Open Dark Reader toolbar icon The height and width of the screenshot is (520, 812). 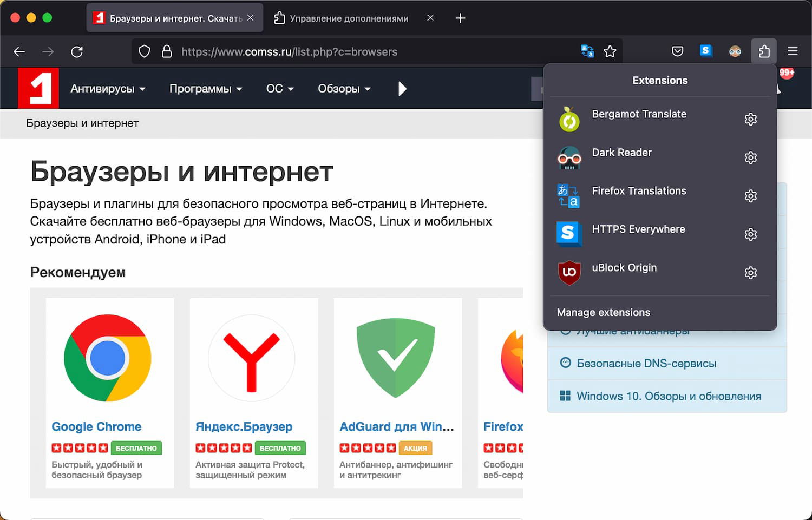(735, 51)
